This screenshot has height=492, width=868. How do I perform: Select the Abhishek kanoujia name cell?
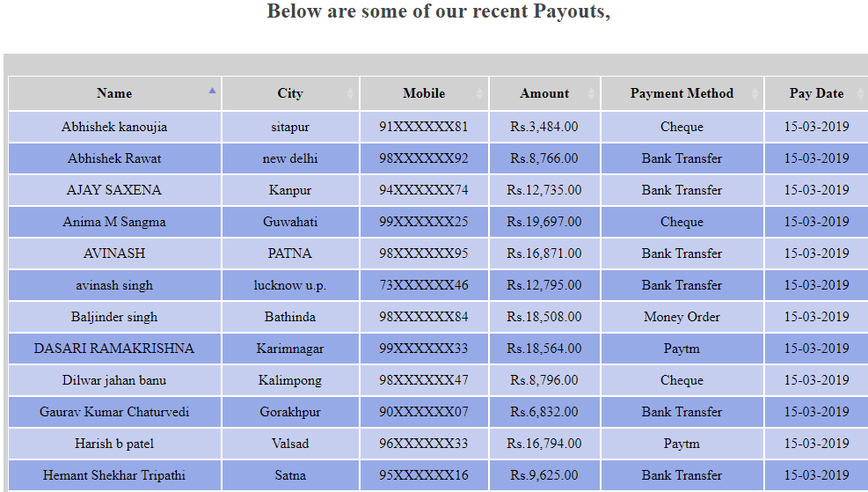pyautogui.click(x=114, y=127)
